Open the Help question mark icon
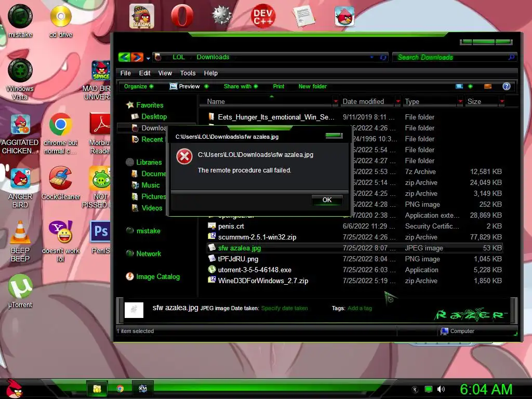Image resolution: width=532 pixels, height=399 pixels. pos(506,86)
